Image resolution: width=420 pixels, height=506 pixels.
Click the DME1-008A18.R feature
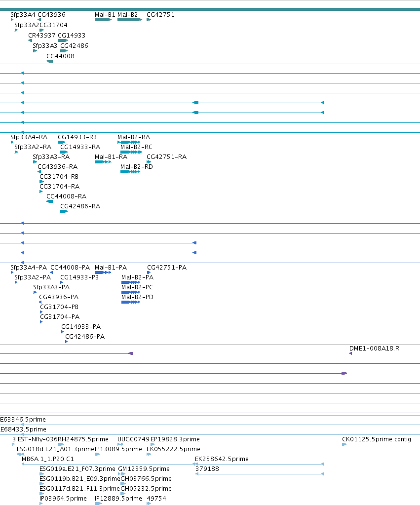tap(350, 353)
